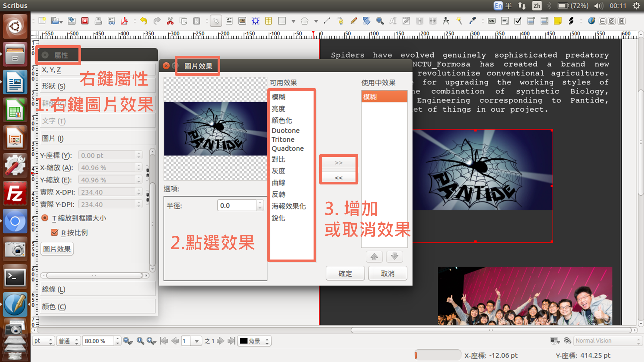Select the shape insertion tool
Image resolution: width=644 pixels, height=362 pixels.
tap(282, 21)
